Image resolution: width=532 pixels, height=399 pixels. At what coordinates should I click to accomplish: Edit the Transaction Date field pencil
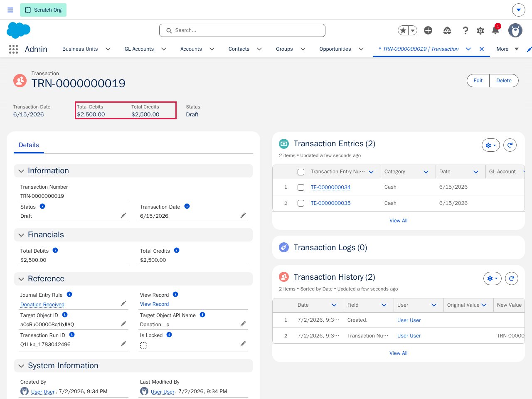(x=243, y=215)
